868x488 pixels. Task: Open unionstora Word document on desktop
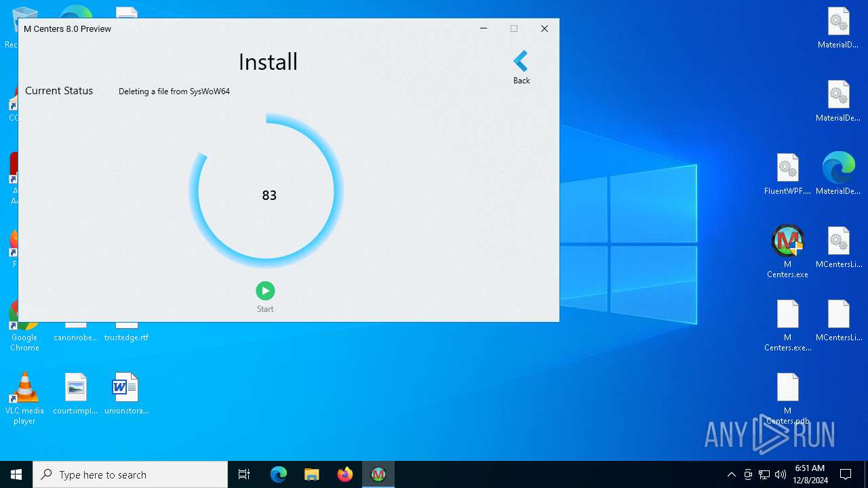(126, 388)
